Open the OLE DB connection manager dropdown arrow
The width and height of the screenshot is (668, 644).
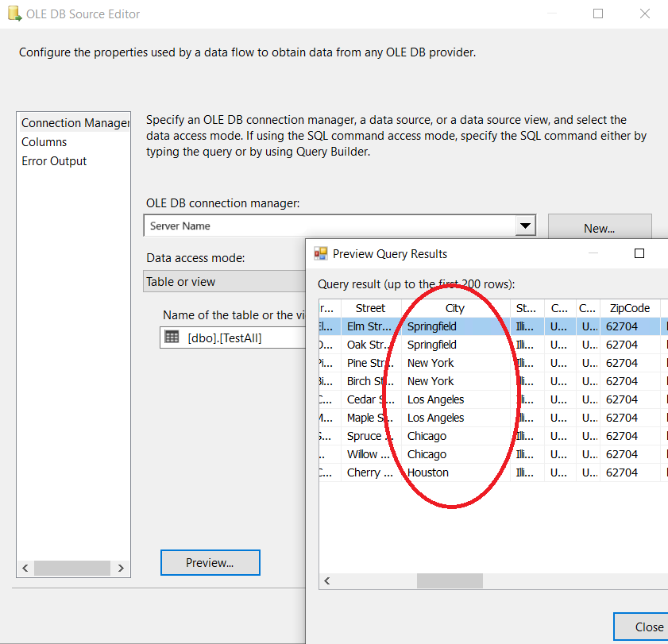525,226
